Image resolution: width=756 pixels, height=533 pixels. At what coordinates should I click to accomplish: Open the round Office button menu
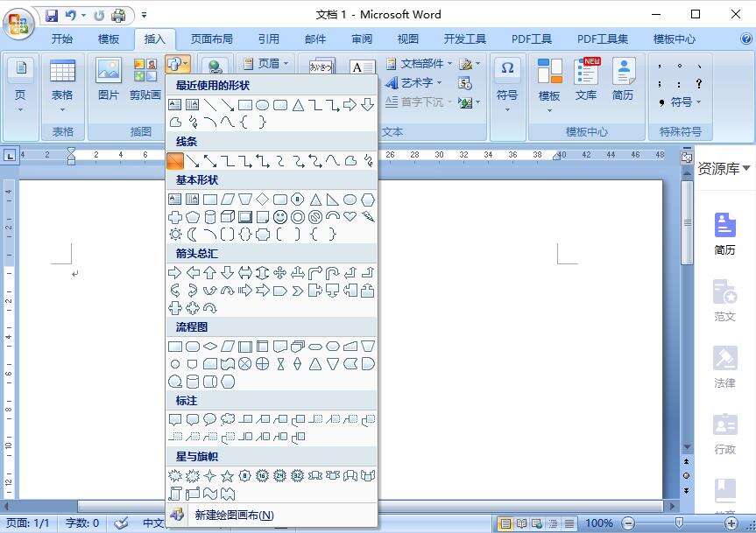pos(18,23)
